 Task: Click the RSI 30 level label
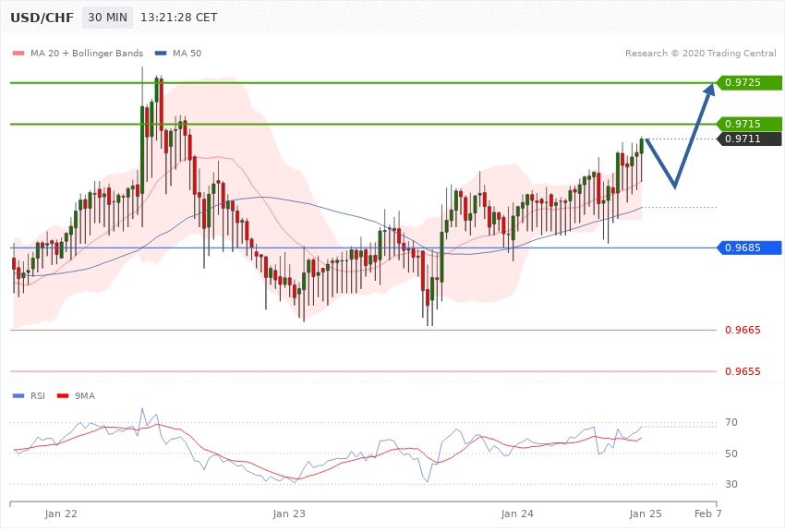coord(731,484)
